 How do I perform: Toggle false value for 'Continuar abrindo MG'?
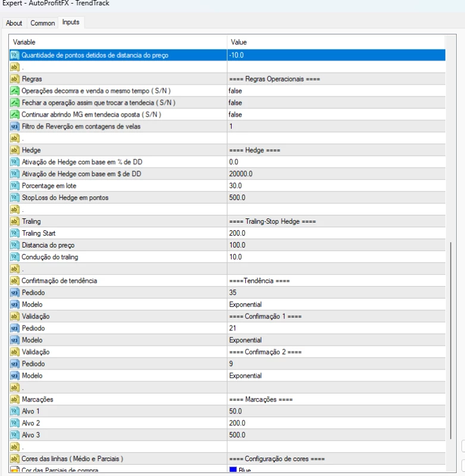(235, 114)
